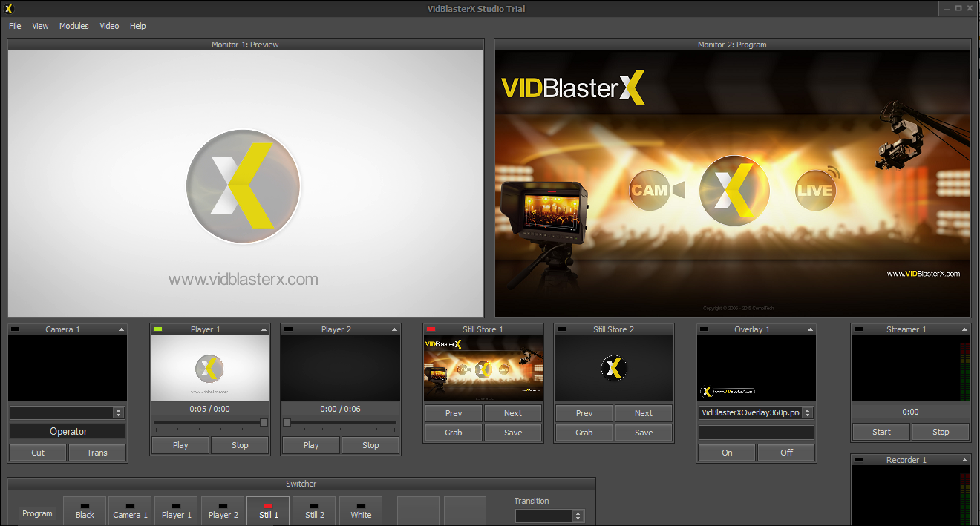Click the Overlay 1 text input field
Screen dimensions: 980x526
[757, 432]
